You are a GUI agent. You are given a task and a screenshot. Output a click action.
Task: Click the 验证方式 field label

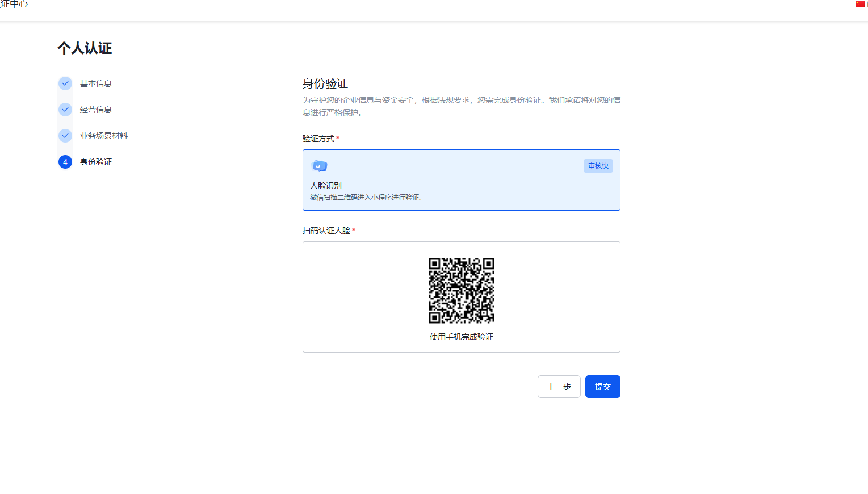pos(318,139)
